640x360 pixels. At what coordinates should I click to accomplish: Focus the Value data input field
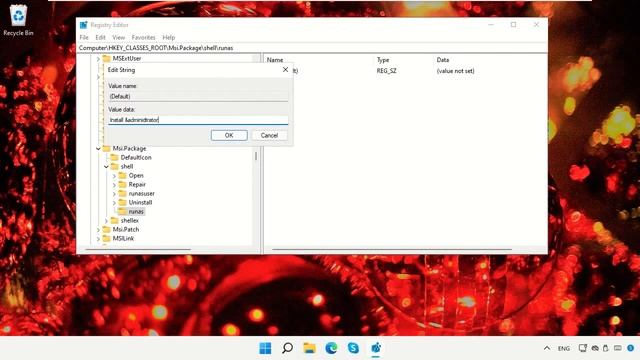198,120
